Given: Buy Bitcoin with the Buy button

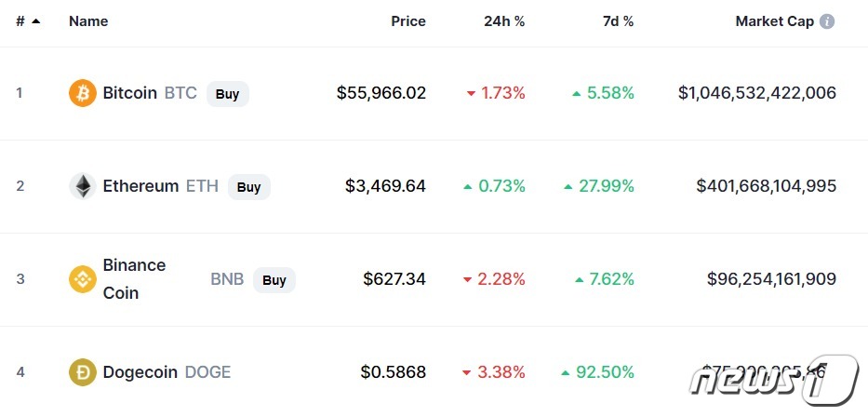Looking at the screenshot, I should [x=228, y=94].
